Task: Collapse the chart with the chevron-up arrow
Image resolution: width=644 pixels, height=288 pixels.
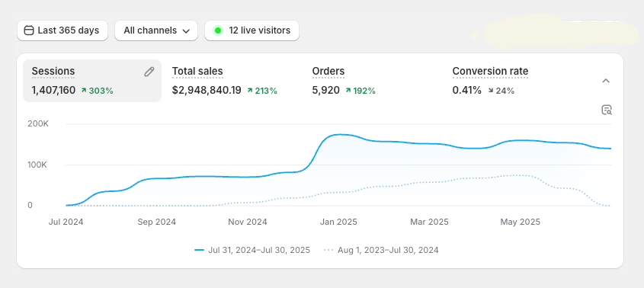Action: click(x=606, y=81)
